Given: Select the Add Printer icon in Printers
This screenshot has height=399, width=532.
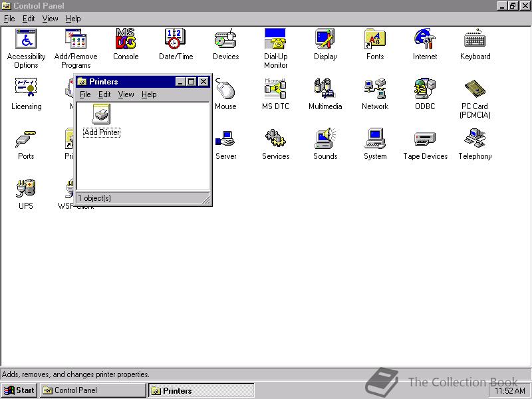Looking at the screenshot, I should pyautogui.click(x=102, y=120).
